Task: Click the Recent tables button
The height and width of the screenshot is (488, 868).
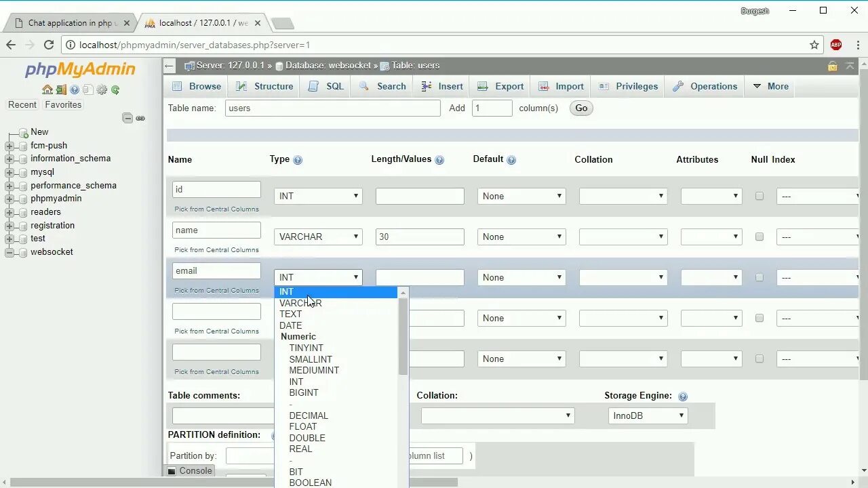Action: coord(22,105)
